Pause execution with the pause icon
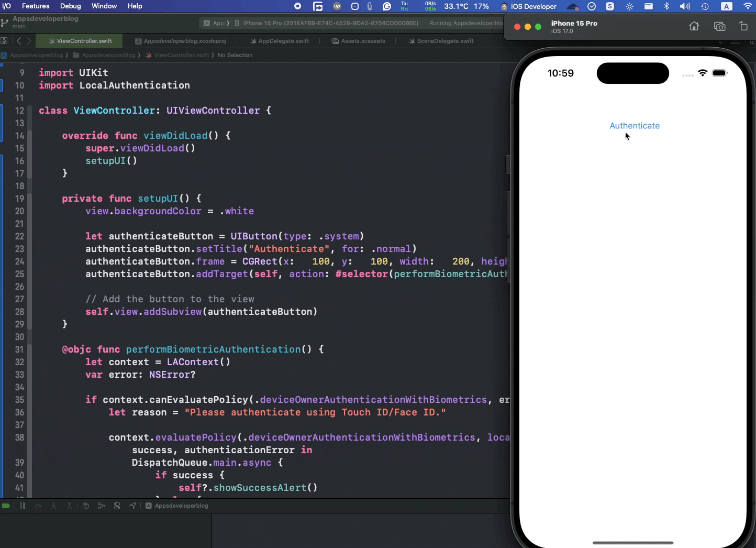Viewport: 756px width, 548px height. click(x=23, y=506)
